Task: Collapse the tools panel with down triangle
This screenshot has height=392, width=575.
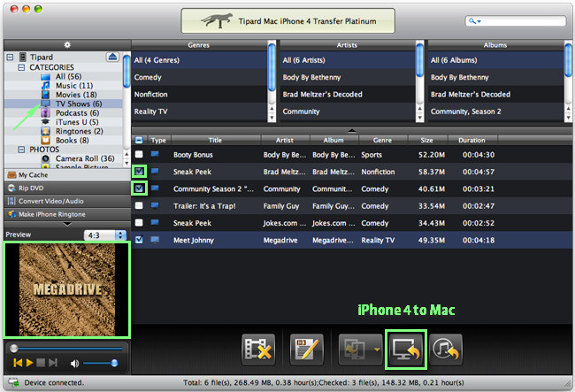Action: [67, 224]
